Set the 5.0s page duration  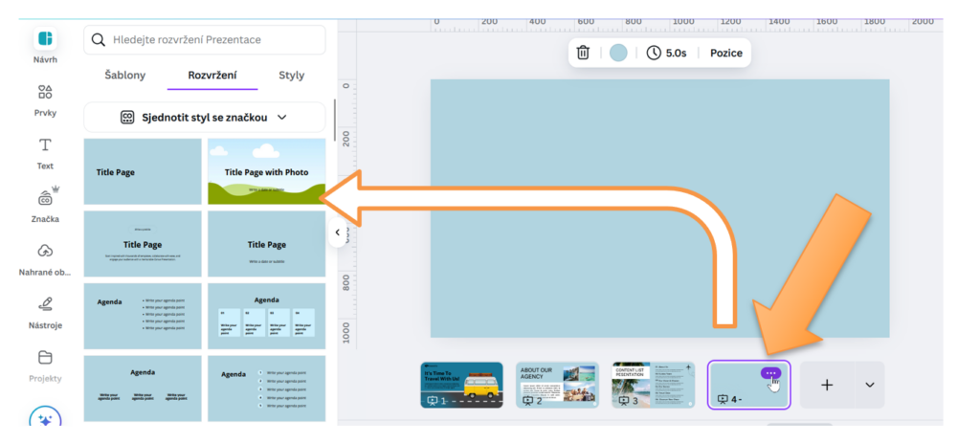pyautogui.click(x=667, y=53)
